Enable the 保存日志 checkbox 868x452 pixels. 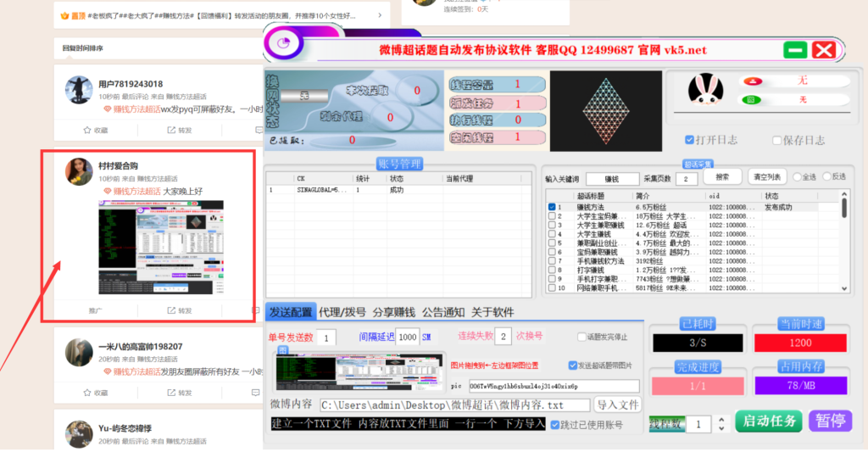tap(776, 140)
